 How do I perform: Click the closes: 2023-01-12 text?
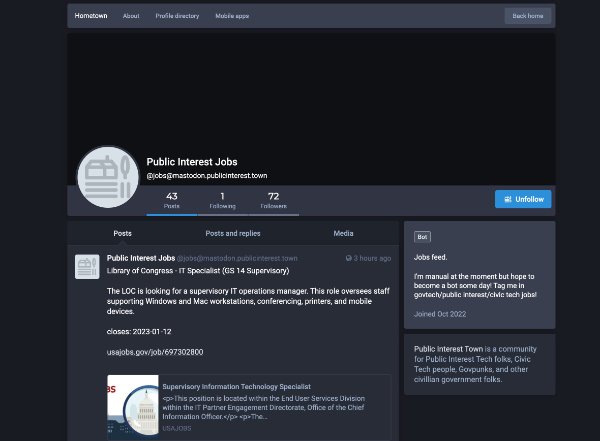click(x=139, y=332)
